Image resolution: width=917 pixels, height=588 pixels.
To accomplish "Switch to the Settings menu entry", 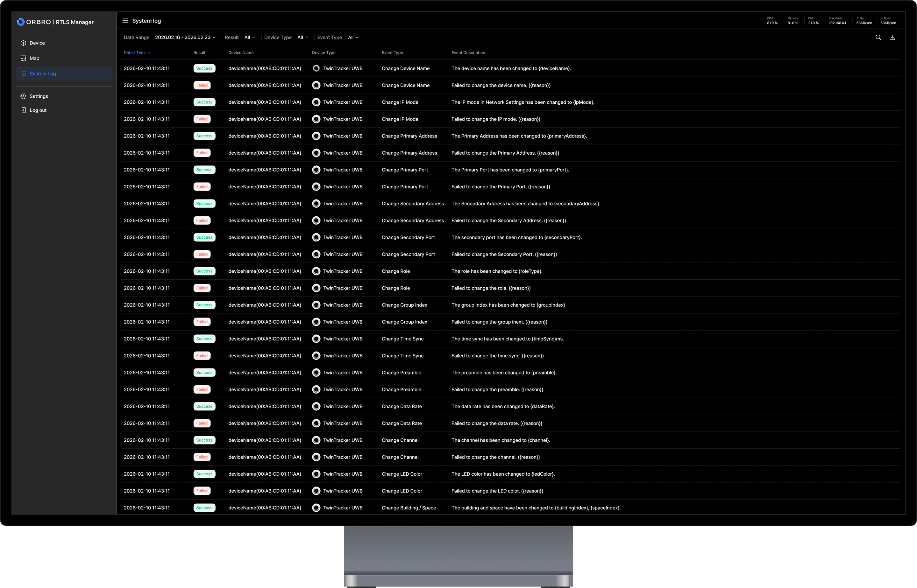I will (39, 96).
